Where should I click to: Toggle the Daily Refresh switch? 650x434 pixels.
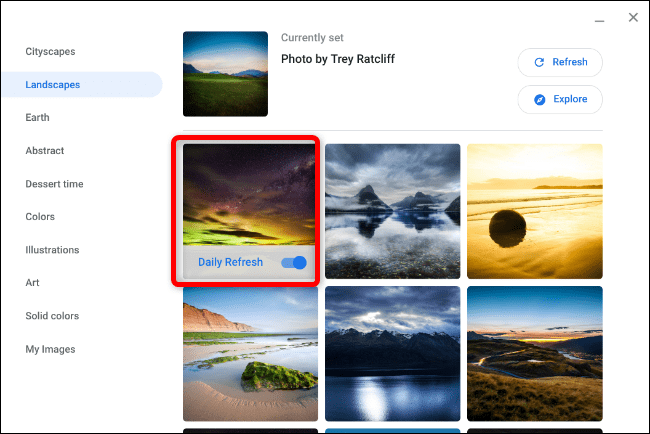pyautogui.click(x=294, y=262)
